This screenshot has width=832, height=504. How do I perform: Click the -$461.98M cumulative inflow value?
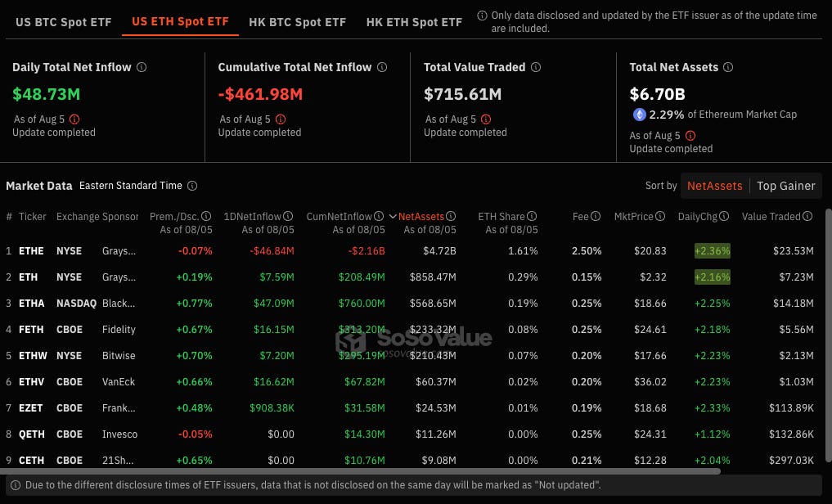pos(260,94)
